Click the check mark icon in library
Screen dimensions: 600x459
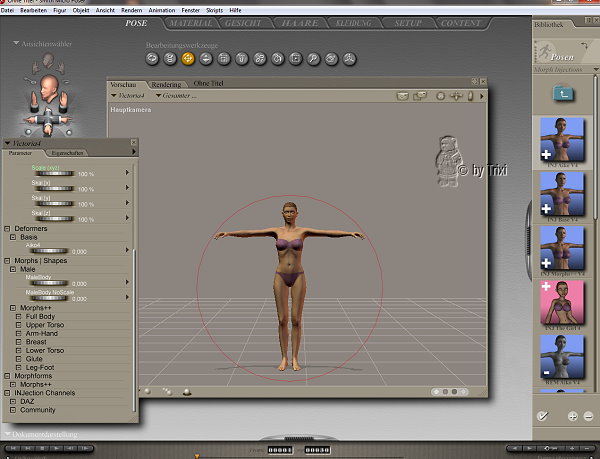pos(543,415)
